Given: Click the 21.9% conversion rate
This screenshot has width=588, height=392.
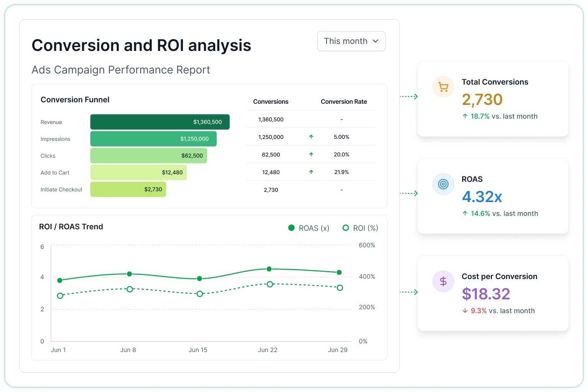Looking at the screenshot, I should click(341, 172).
